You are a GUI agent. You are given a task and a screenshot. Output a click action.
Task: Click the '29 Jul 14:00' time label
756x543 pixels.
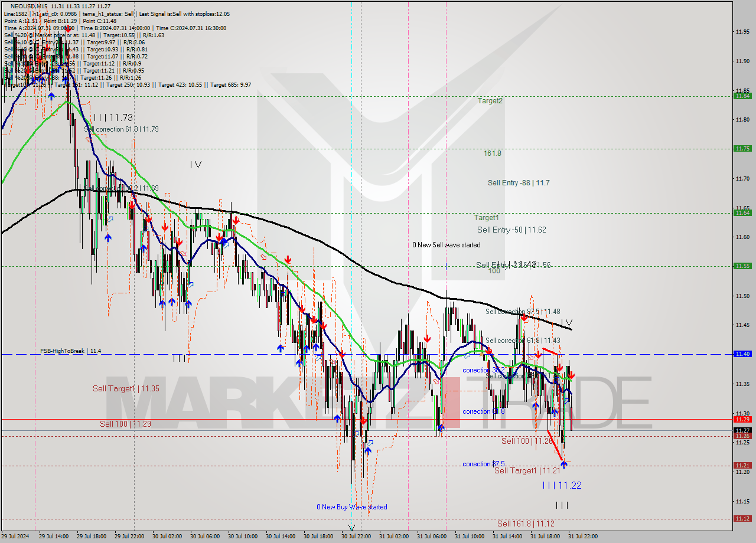click(54, 537)
